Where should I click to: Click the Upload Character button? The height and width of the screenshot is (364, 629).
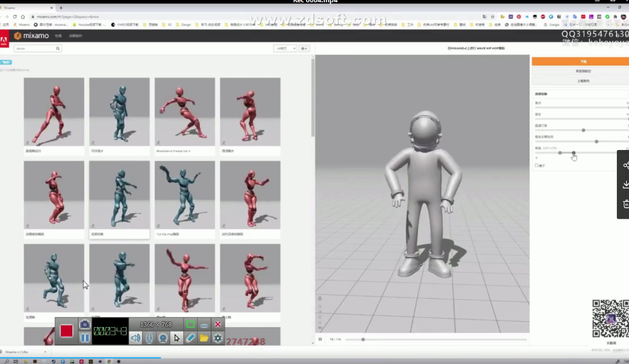[x=580, y=81]
